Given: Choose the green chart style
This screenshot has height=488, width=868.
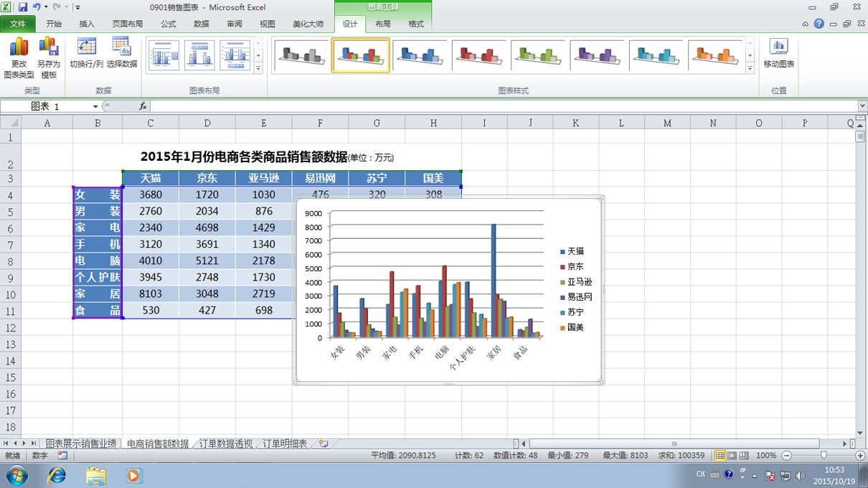Looking at the screenshot, I should pyautogui.click(x=539, y=55).
